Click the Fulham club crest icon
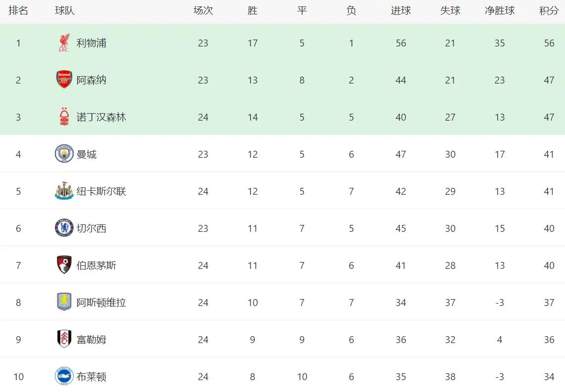Image resolution: width=565 pixels, height=392 pixels. [x=64, y=340]
